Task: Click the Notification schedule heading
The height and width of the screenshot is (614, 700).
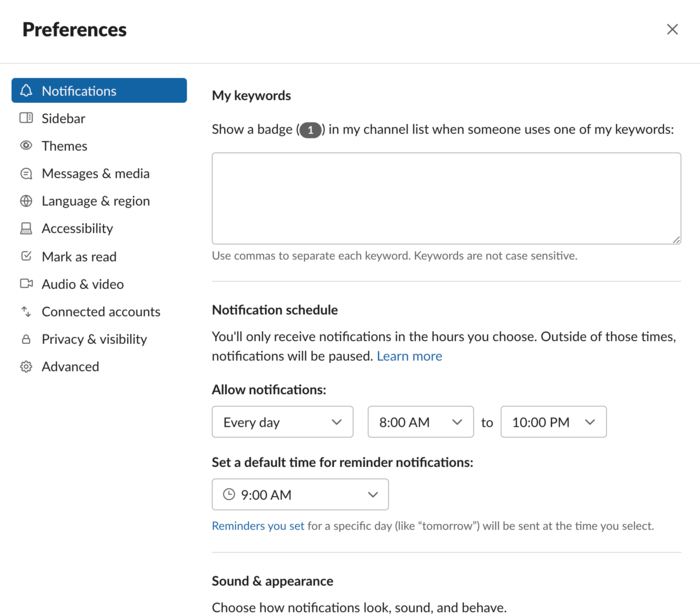Action: point(275,310)
